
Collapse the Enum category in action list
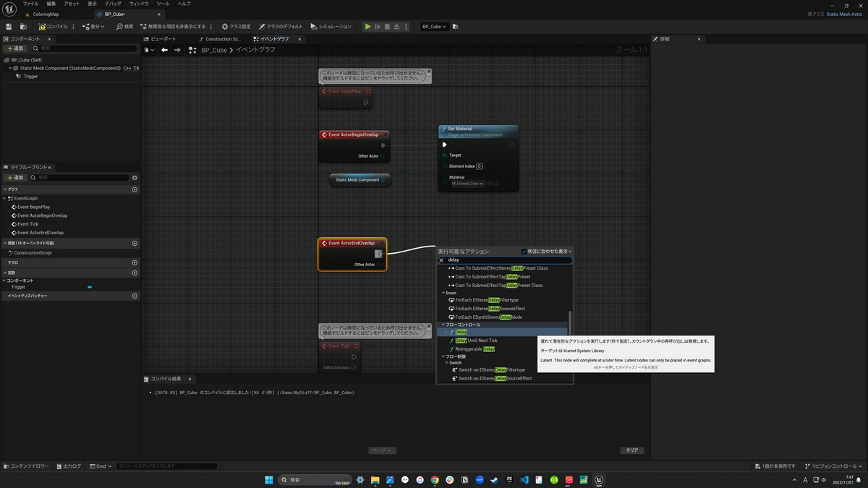tap(443, 293)
